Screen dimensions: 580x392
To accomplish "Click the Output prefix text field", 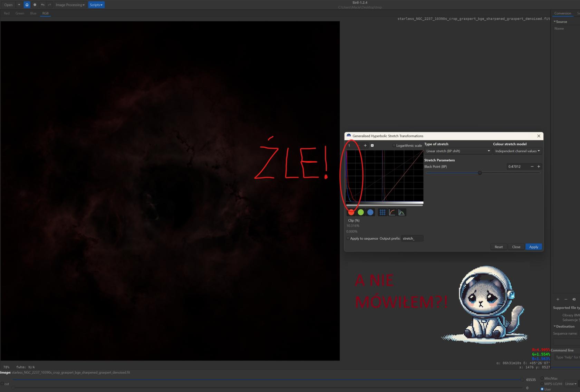I will pos(412,238).
